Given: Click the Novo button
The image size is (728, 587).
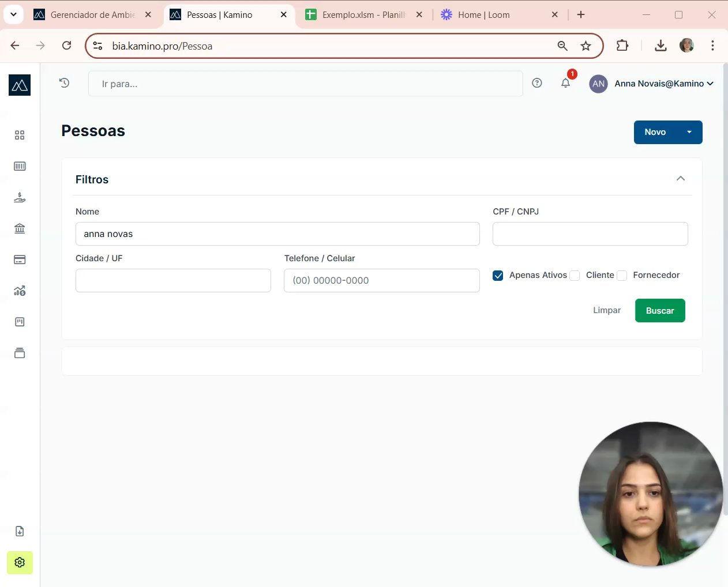Looking at the screenshot, I should pyautogui.click(x=655, y=132).
